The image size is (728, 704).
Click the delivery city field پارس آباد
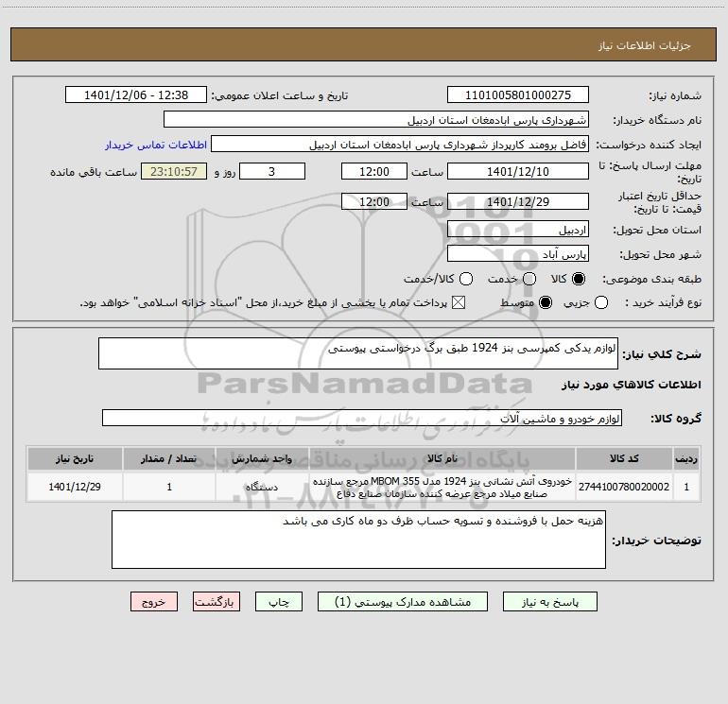coord(518,253)
